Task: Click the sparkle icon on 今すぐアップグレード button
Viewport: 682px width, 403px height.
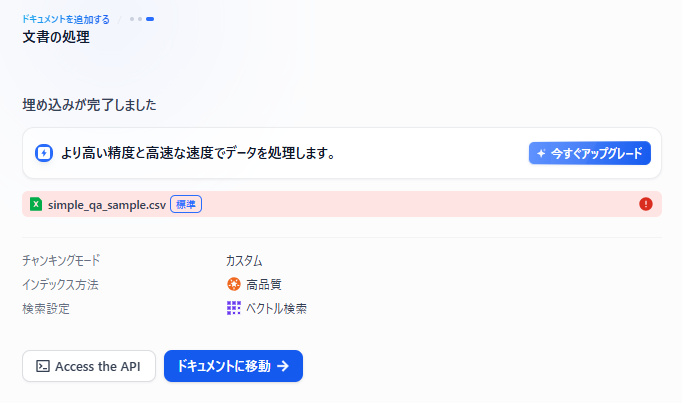Action: (x=541, y=154)
